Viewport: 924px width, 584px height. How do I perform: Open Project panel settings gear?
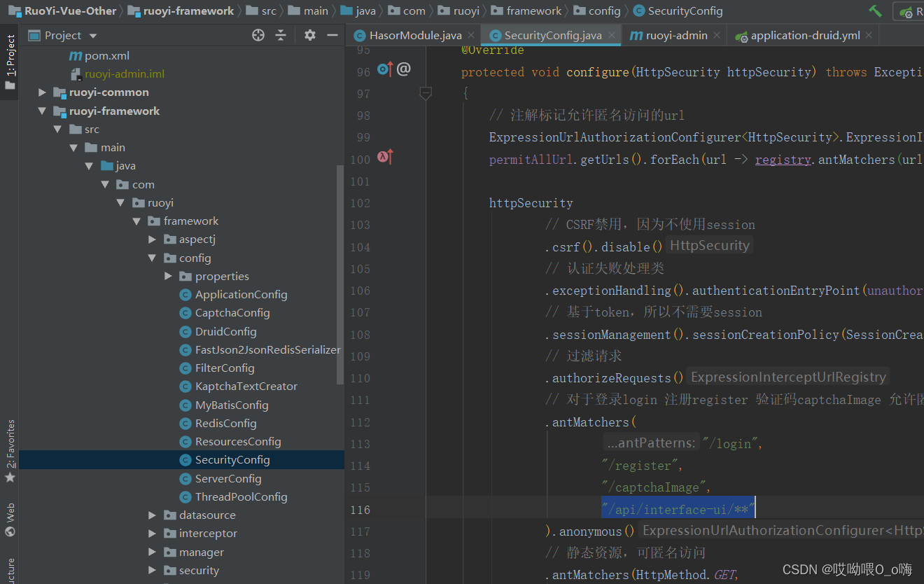pos(309,35)
